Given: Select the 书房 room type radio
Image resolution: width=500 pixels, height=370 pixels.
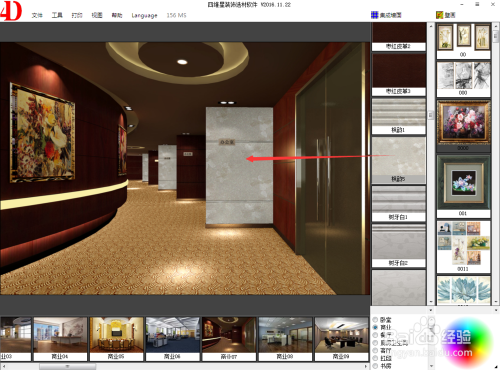Looking at the screenshot, I should (x=375, y=366).
